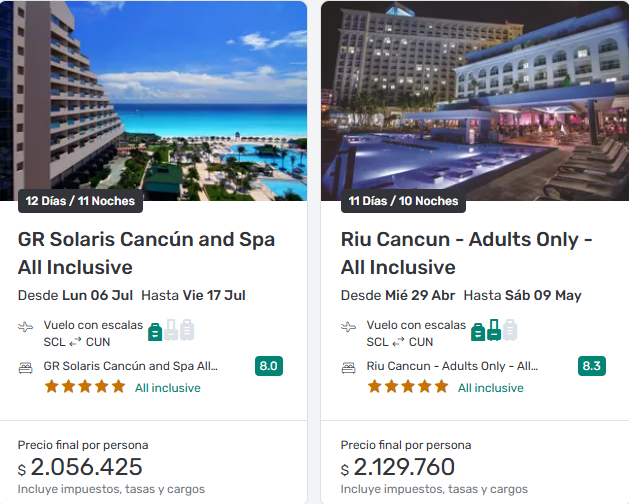The height and width of the screenshot is (504, 629).
Task: Click the airplane icon on Riu Cancun card
Action: [x=349, y=327]
